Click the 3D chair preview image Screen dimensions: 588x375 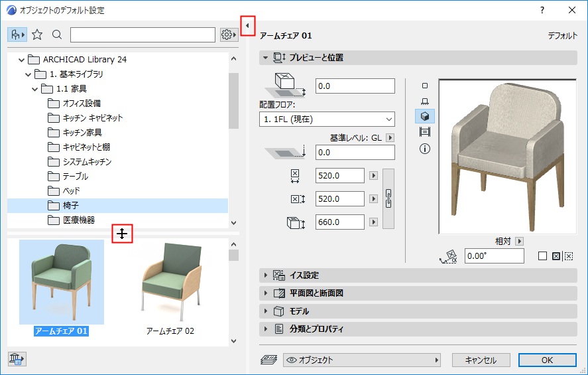tap(507, 157)
